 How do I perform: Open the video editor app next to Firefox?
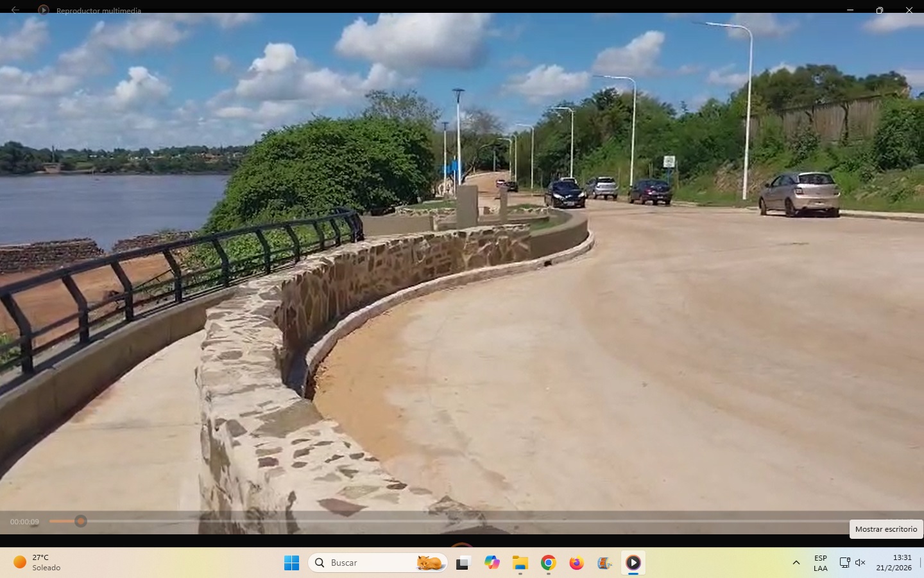tap(604, 563)
